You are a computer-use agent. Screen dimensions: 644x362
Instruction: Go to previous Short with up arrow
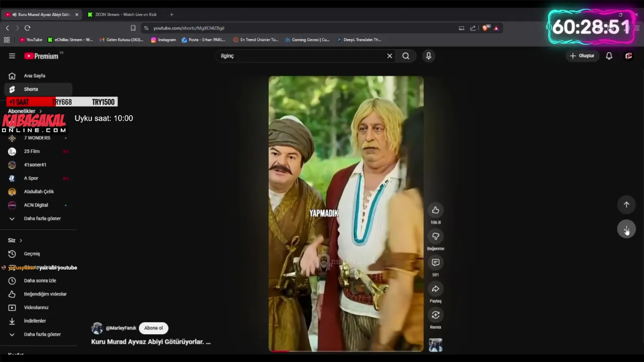click(626, 205)
